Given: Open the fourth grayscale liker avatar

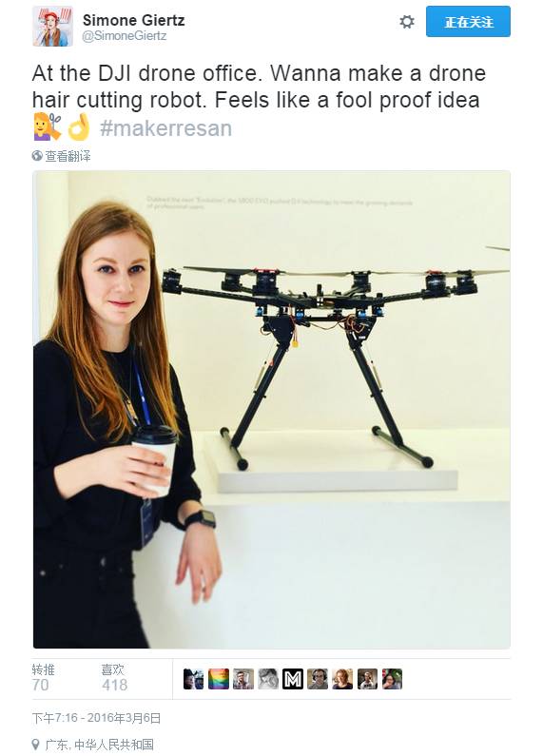Looking at the screenshot, I should 268,679.
